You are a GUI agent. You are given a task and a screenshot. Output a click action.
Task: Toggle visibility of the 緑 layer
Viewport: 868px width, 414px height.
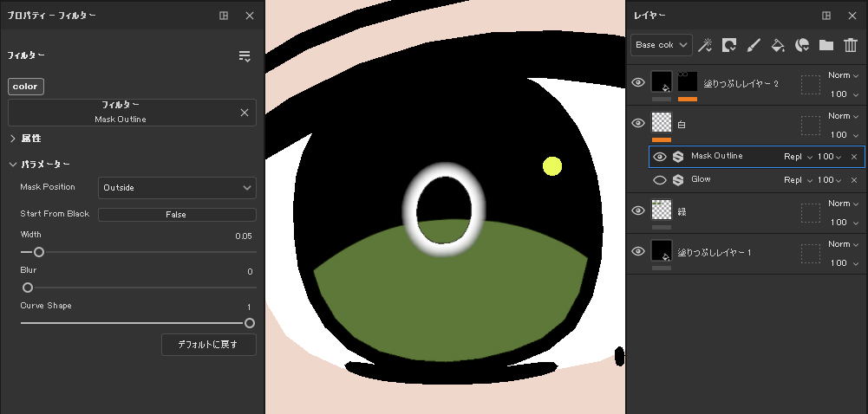[x=638, y=210]
